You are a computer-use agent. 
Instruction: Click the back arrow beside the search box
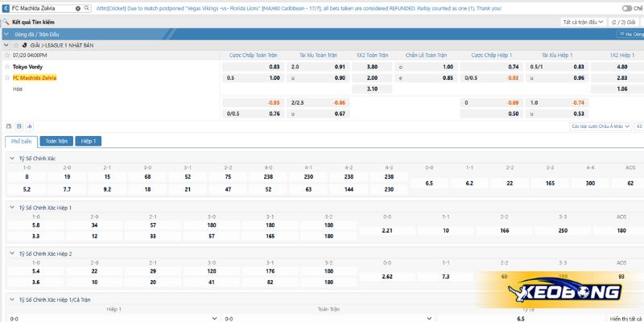click(6, 7)
